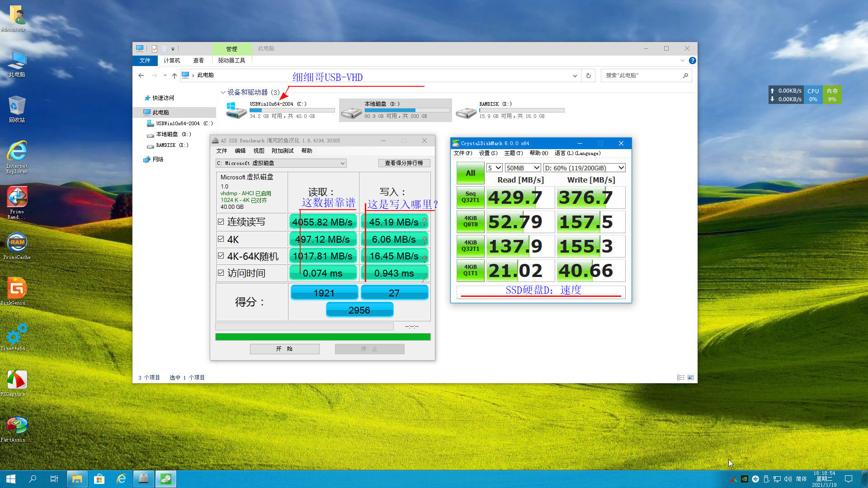
Task: Open the Explorer 计算机 ribbon tab
Action: coord(172,61)
